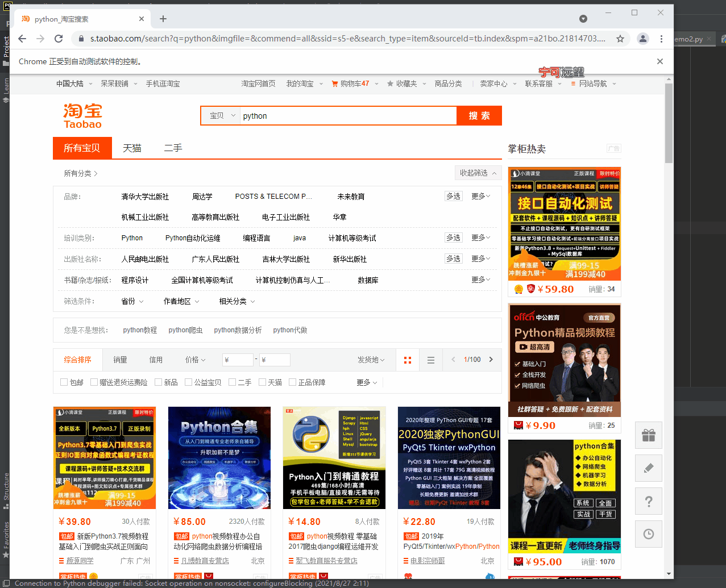Open the 宝贝 search type dropdown

point(221,115)
